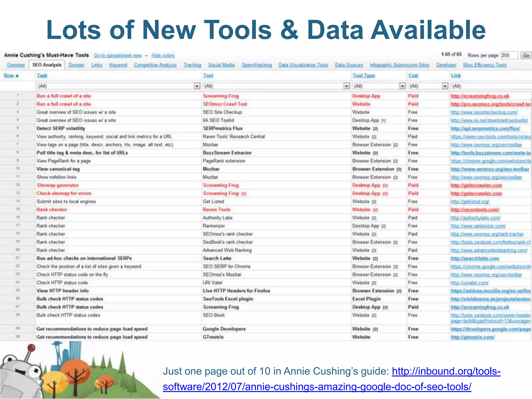Open the seositecheckup.com link

click(x=484, y=112)
